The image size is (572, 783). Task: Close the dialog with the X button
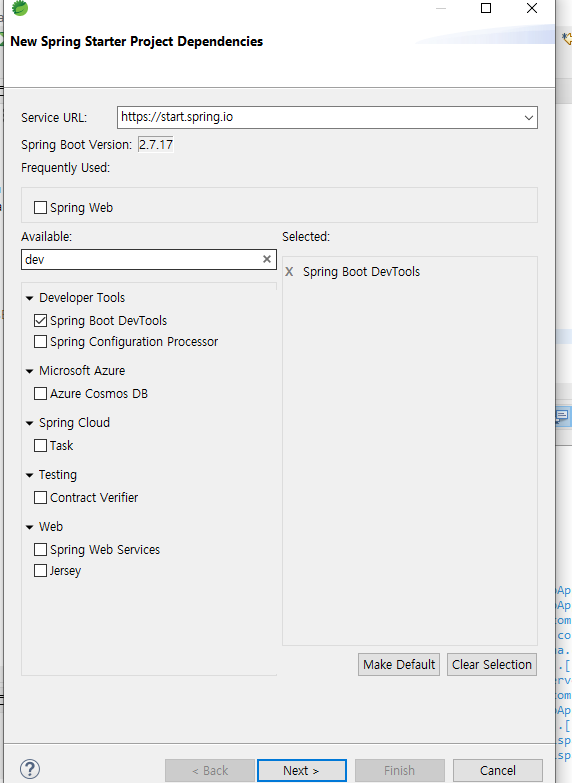click(x=532, y=8)
